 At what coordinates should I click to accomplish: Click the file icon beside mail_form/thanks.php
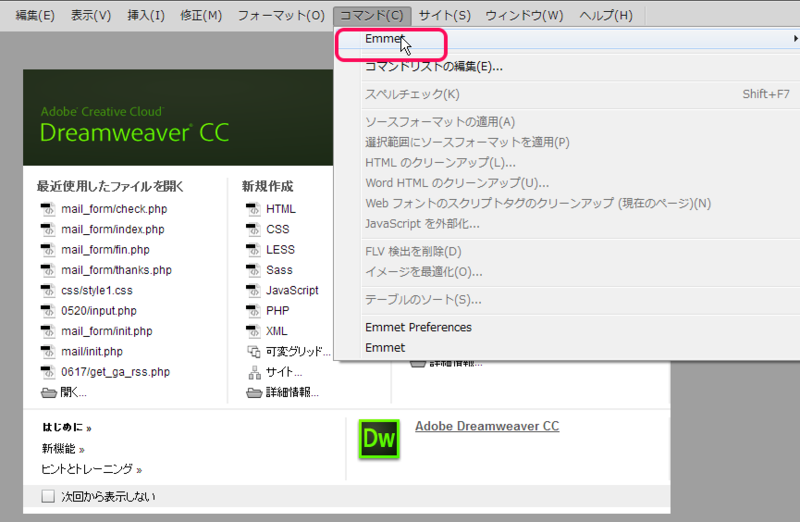[48, 270]
